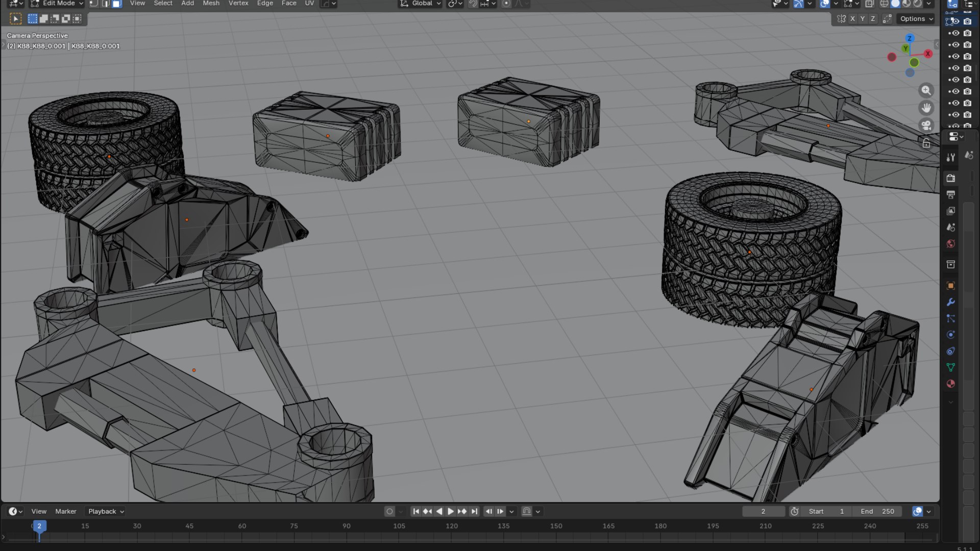980x551 pixels.
Task: Click the blue frame 2 playhead marker
Action: coord(39,526)
